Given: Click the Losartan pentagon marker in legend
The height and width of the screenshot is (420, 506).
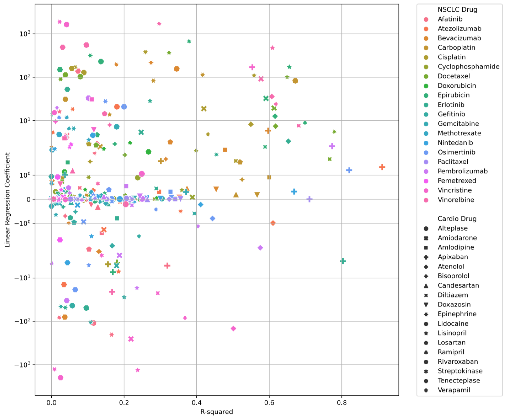Looking at the screenshot, I should [426, 343].
